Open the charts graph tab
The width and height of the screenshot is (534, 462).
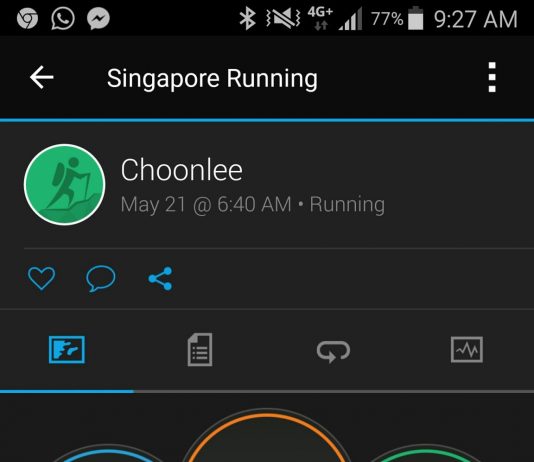(x=467, y=350)
